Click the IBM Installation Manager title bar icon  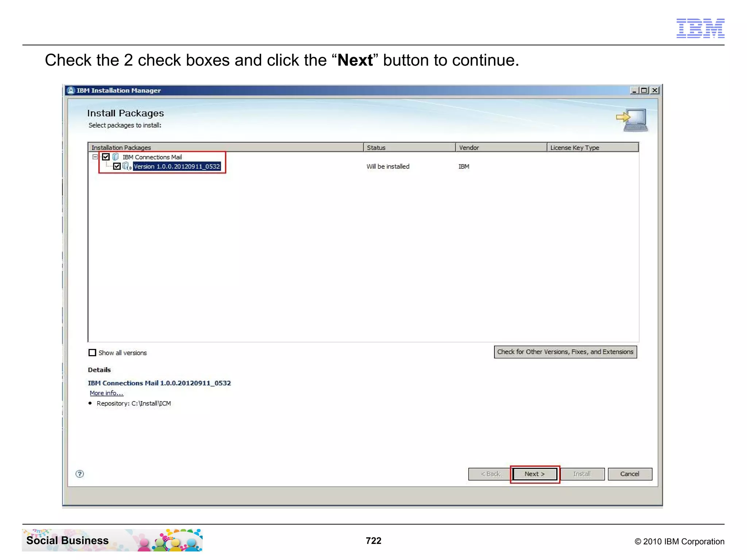click(x=71, y=90)
